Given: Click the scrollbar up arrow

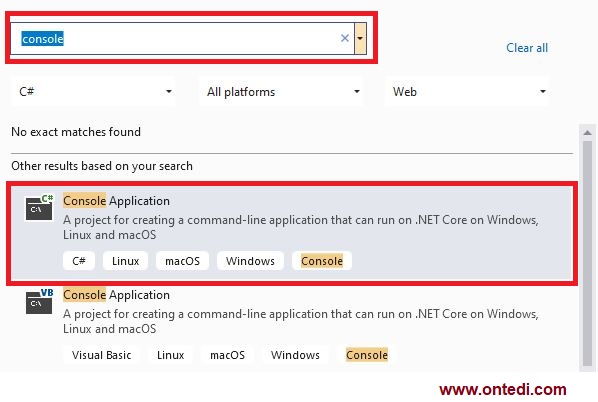Looking at the screenshot, I should 587,133.
